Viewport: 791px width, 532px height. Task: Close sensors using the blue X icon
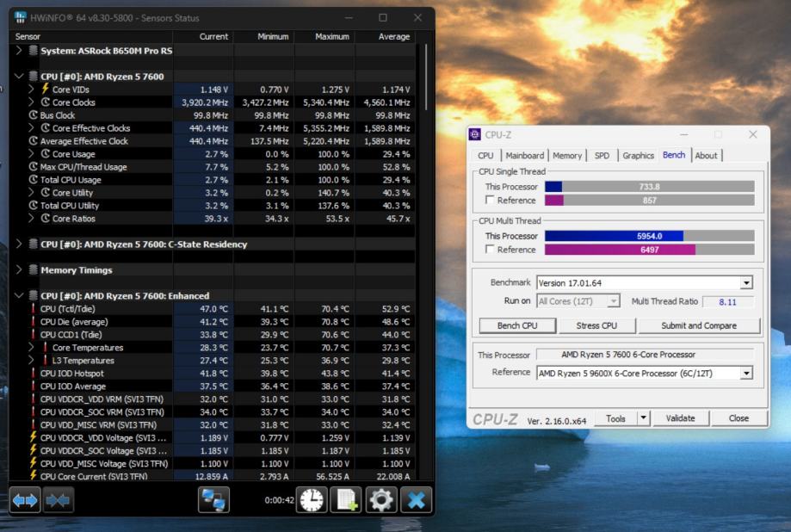(416, 499)
